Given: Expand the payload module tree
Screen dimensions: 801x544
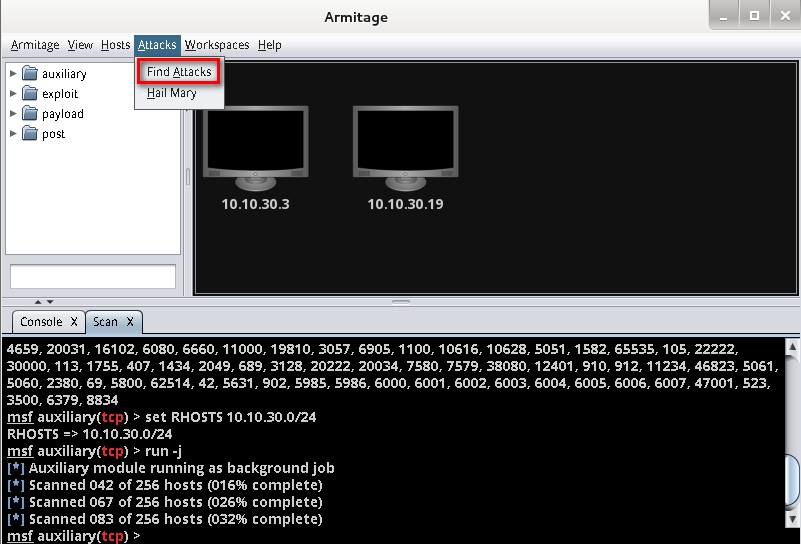Looking at the screenshot, I should point(13,113).
